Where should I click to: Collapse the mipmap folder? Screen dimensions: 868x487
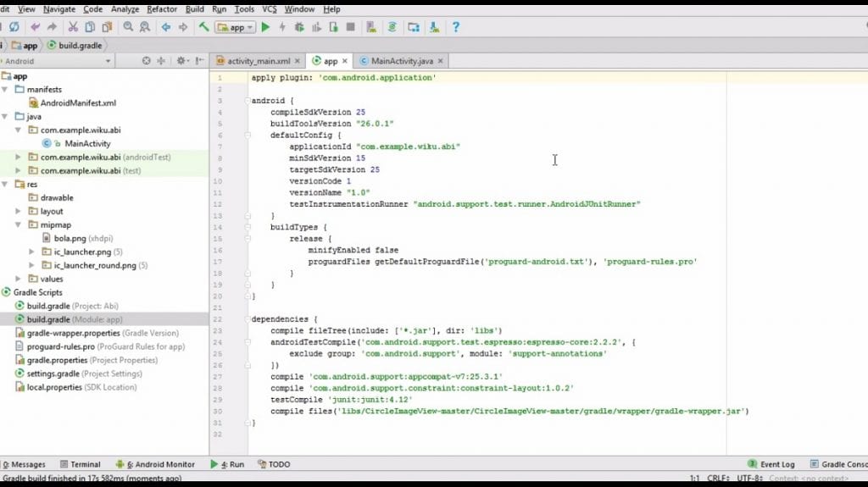(x=19, y=225)
